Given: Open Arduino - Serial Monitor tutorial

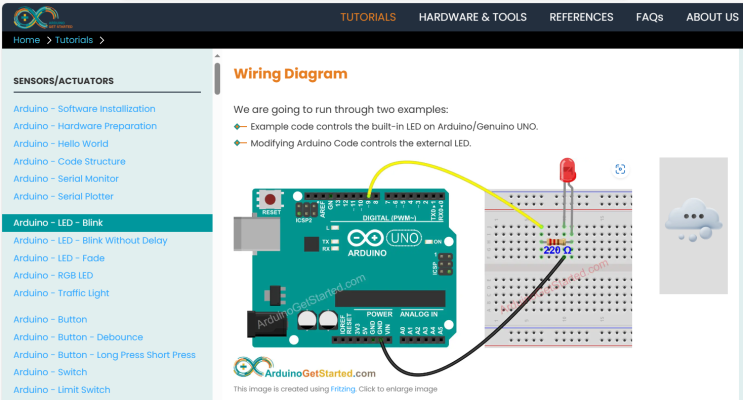Looking at the screenshot, I should click(66, 179).
